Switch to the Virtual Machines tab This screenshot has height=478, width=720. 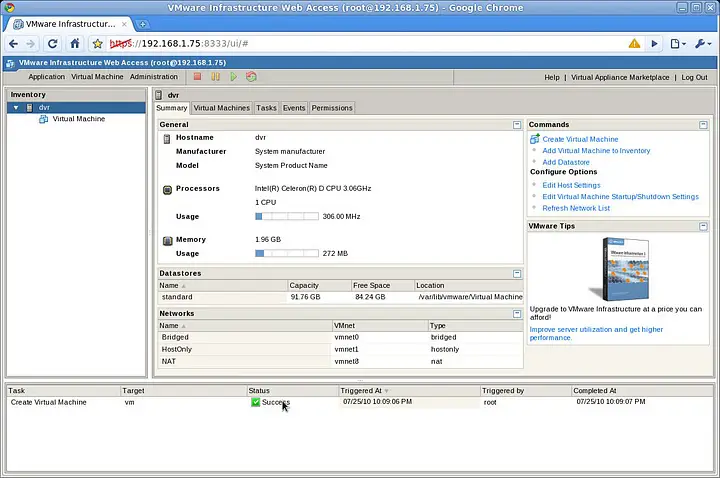(x=221, y=108)
